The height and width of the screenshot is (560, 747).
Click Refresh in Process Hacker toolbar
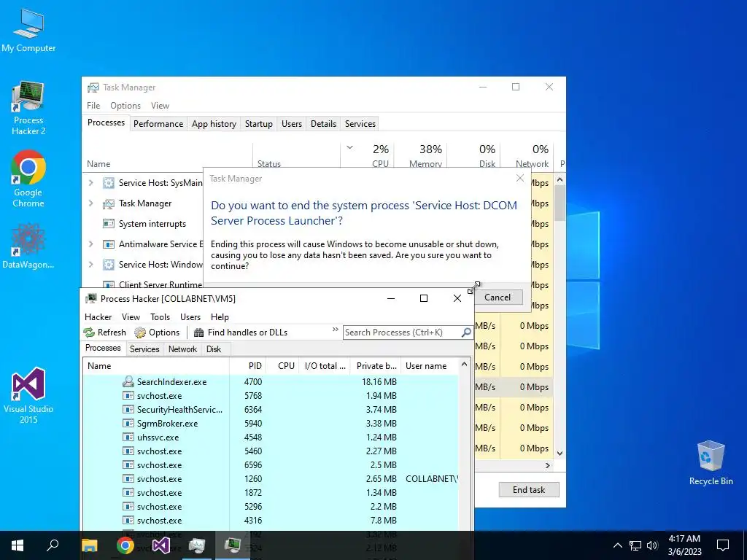[x=105, y=332]
